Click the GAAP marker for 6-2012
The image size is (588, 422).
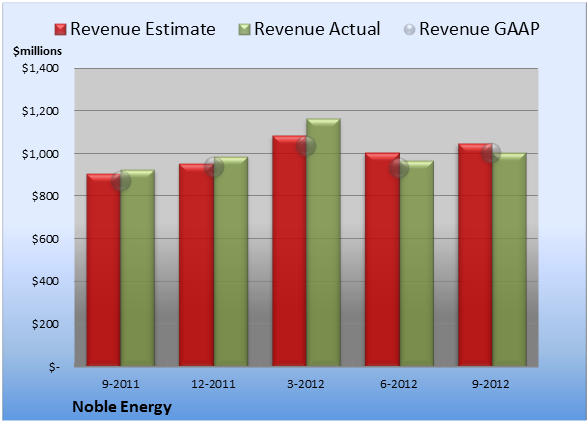pyautogui.click(x=399, y=168)
